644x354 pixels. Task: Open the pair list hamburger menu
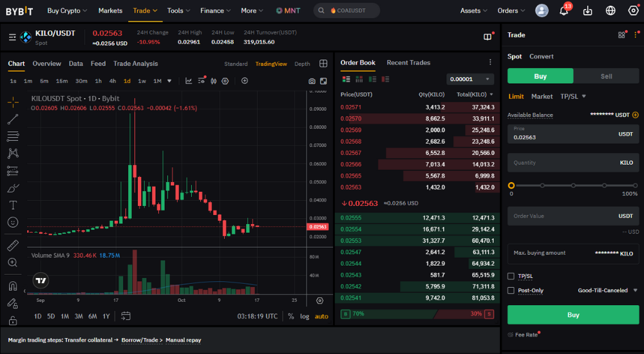point(12,37)
